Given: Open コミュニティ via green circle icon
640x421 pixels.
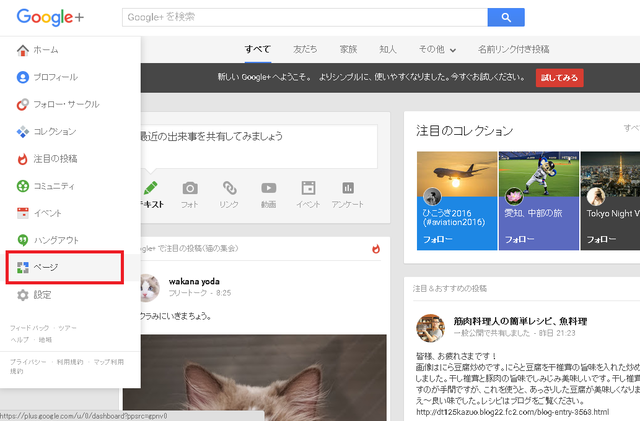Looking at the screenshot, I should click(x=23, y=186).
